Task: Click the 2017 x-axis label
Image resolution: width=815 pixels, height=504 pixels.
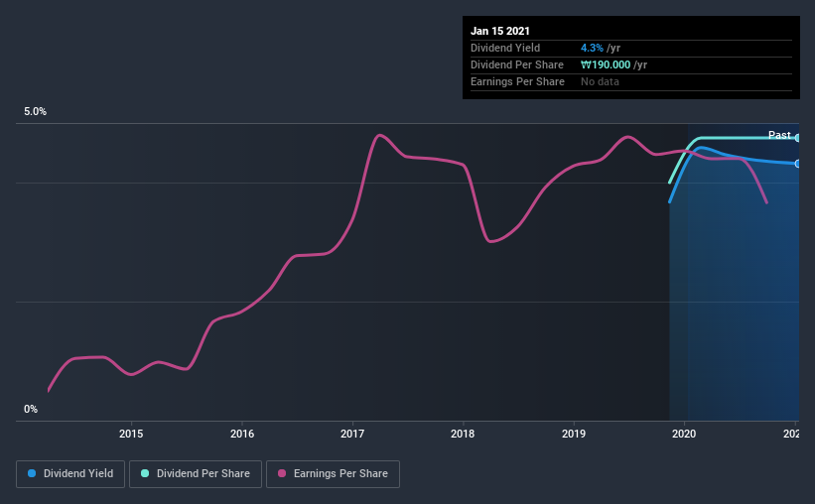Action: (x=352, y=434)
